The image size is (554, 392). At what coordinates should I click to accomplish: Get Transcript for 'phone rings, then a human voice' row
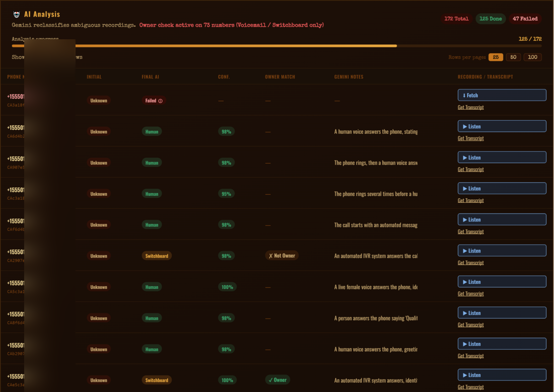pos(470,170)
